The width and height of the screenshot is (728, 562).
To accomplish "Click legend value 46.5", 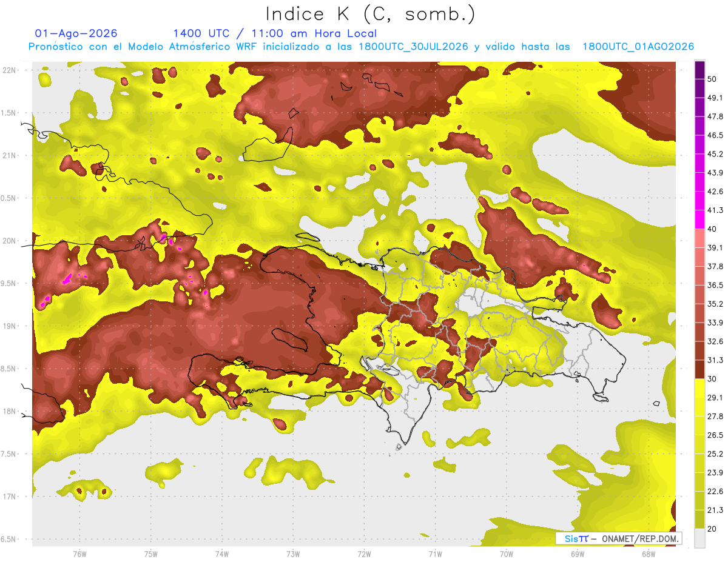I will [x=715, y=135].
